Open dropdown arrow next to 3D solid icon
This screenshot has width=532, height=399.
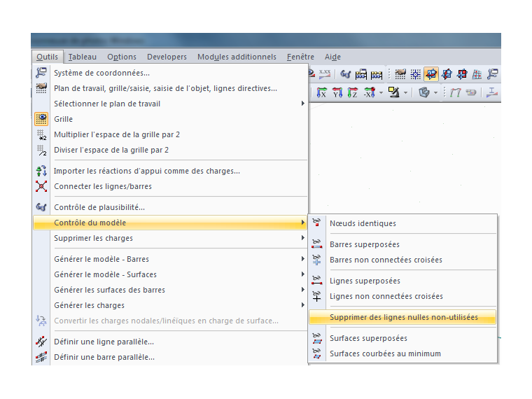[435, 92]
